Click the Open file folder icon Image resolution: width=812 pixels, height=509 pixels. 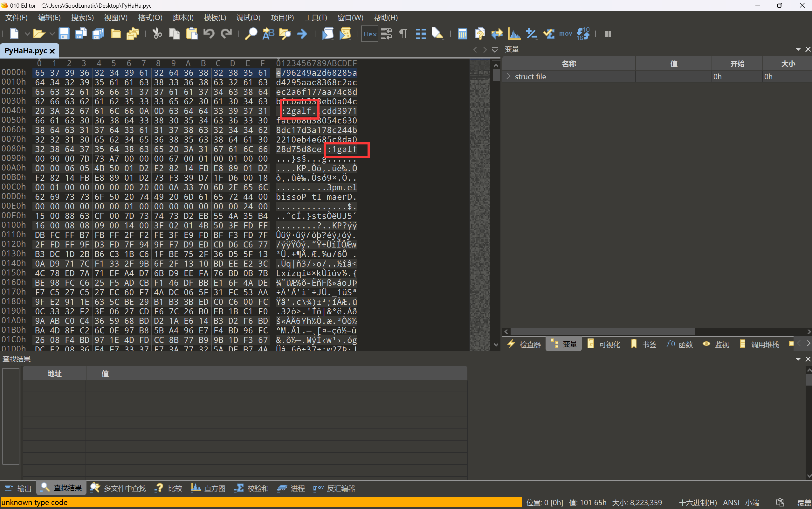tap(39, 34)
